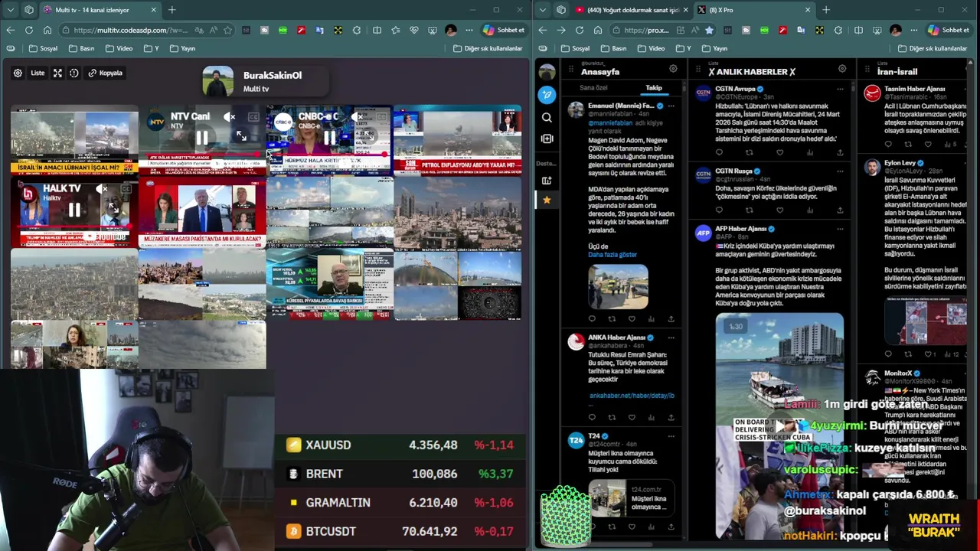Select the 'Müzakere masası Pakistan'da' stream tile
The image size is (980, 551).
click(x=202, y=213)
